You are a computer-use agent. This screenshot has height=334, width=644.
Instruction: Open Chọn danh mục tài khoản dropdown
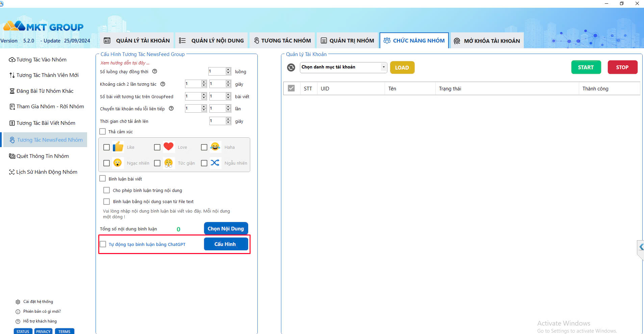343,67
